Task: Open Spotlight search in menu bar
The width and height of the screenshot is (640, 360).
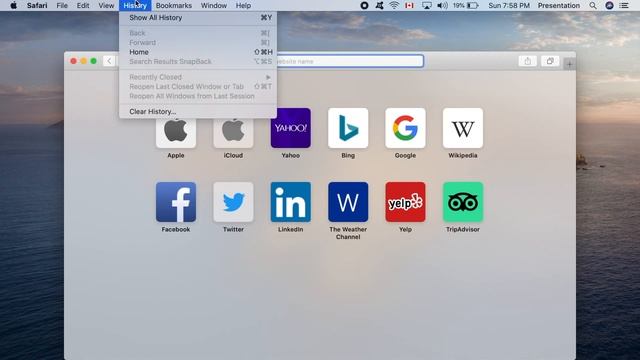Action: (x=593, y=6)
